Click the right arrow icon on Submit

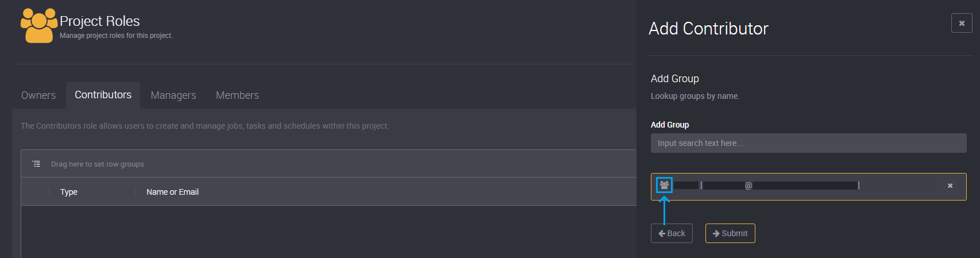pos(716,233)
